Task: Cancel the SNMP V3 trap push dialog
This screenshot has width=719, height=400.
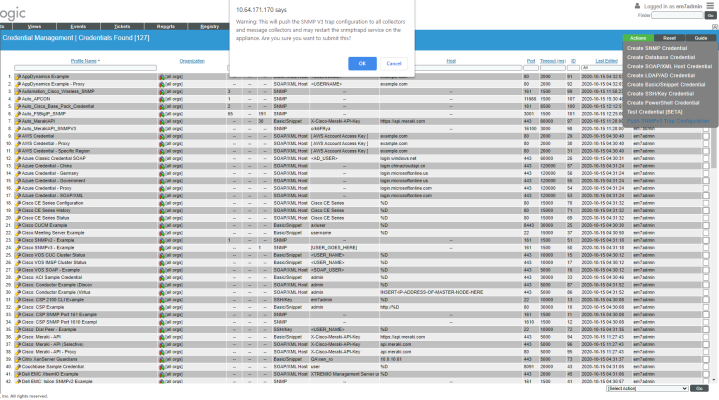Action: click(393, 63)
